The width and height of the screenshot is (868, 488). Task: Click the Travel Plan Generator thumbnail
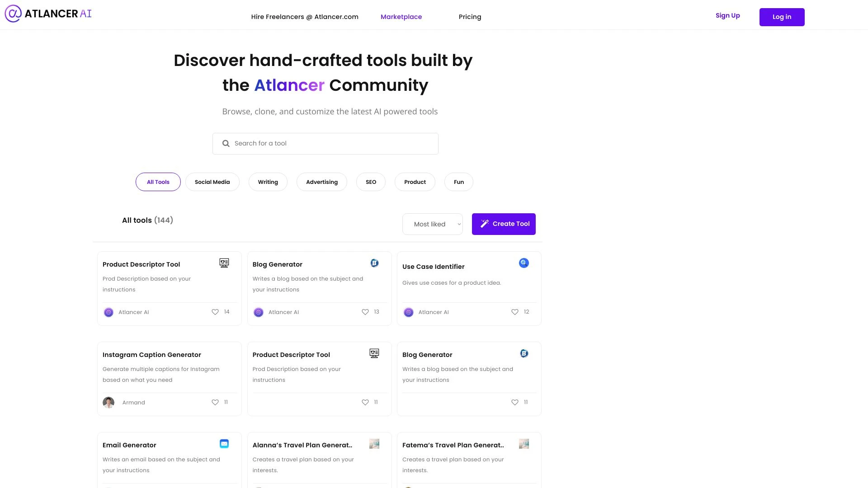[x=374, y=443]
